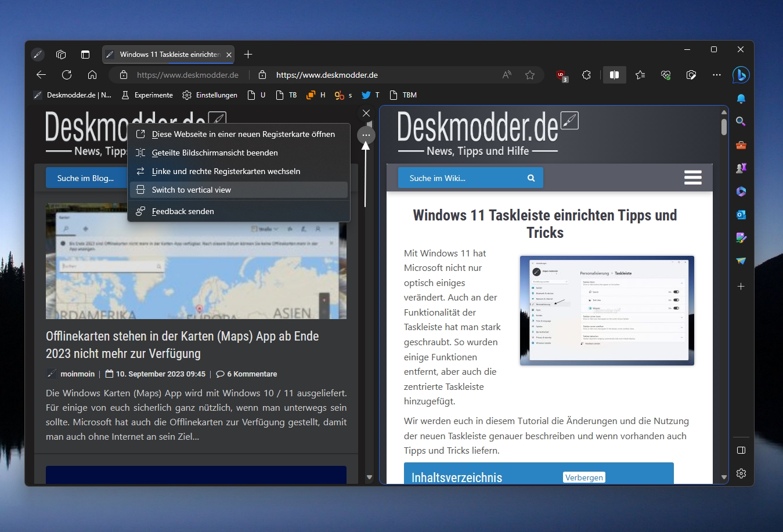Open sidebar Microsoft 365 icon

741,191
